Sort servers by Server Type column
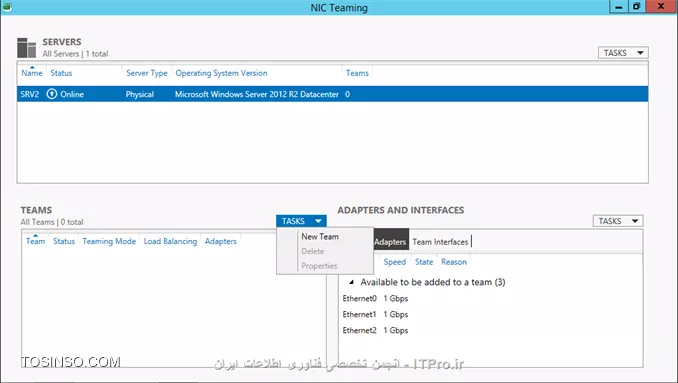 pos(147,73)
